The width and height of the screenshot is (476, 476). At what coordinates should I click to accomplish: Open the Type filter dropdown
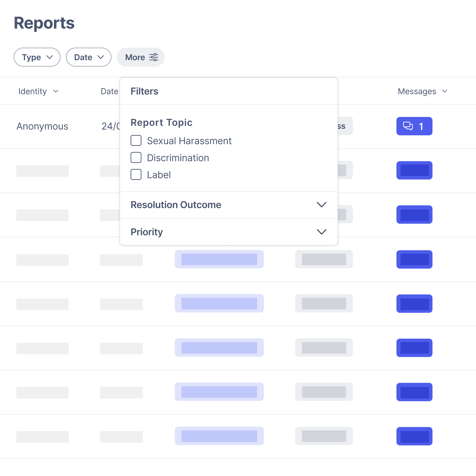pos(37,57)
